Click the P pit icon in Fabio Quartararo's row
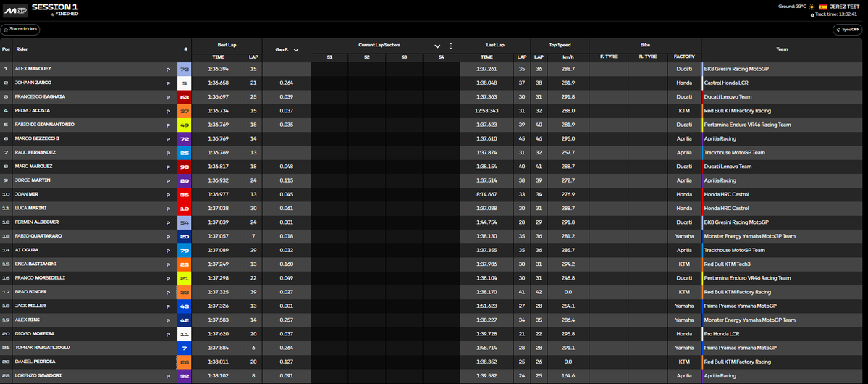868x384 pixels. pos(168,237)
